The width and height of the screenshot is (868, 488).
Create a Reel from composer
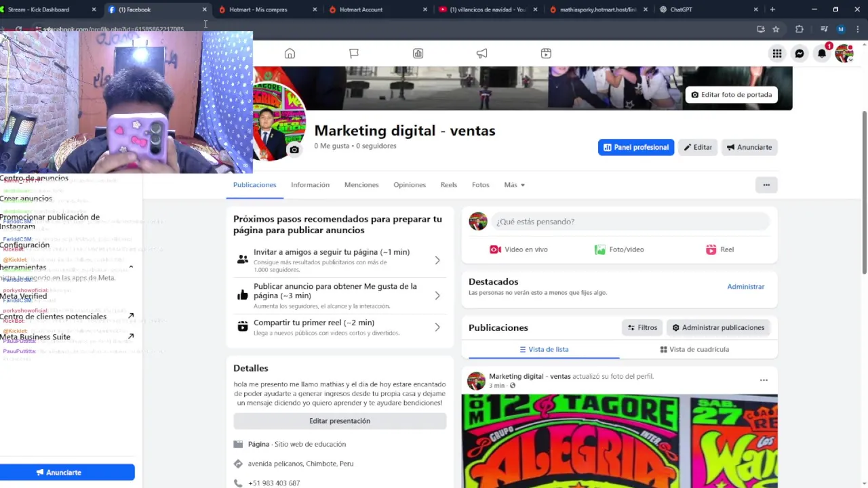pos(720,249)
